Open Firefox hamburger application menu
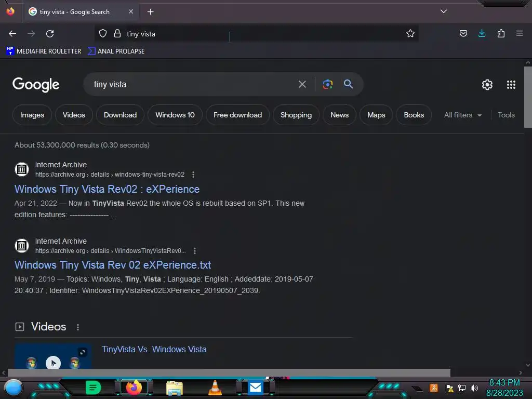This screenshot has width=532, height=399. pos(520,33)
